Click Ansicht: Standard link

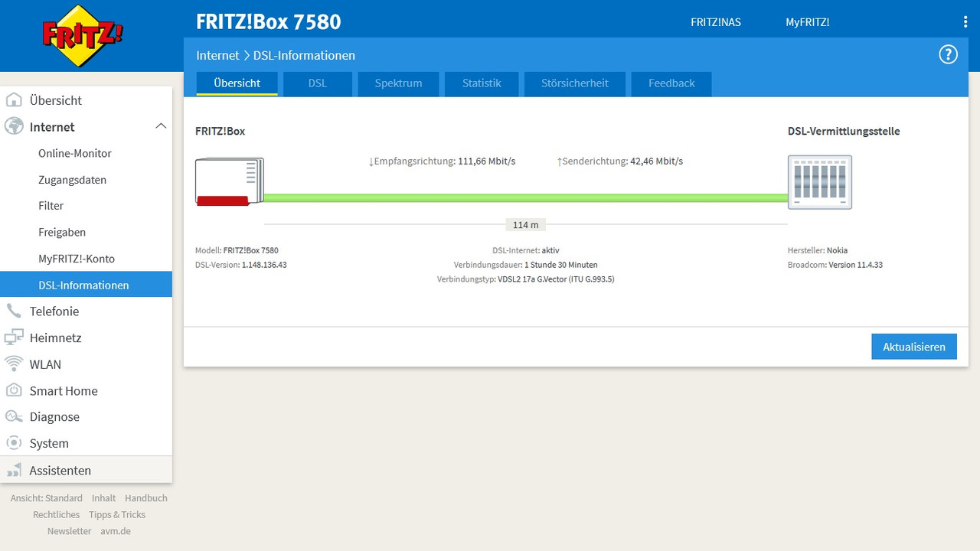tap(47, 498)
